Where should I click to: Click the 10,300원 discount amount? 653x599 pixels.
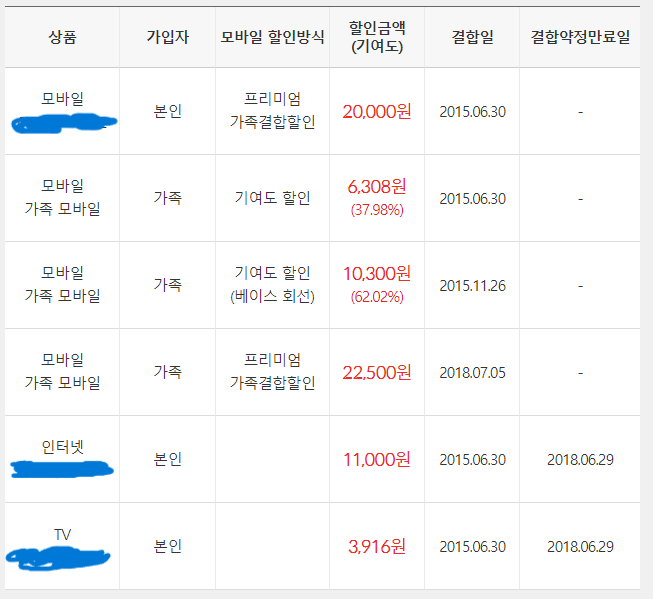pyautogui.click(x=377, y=274)
